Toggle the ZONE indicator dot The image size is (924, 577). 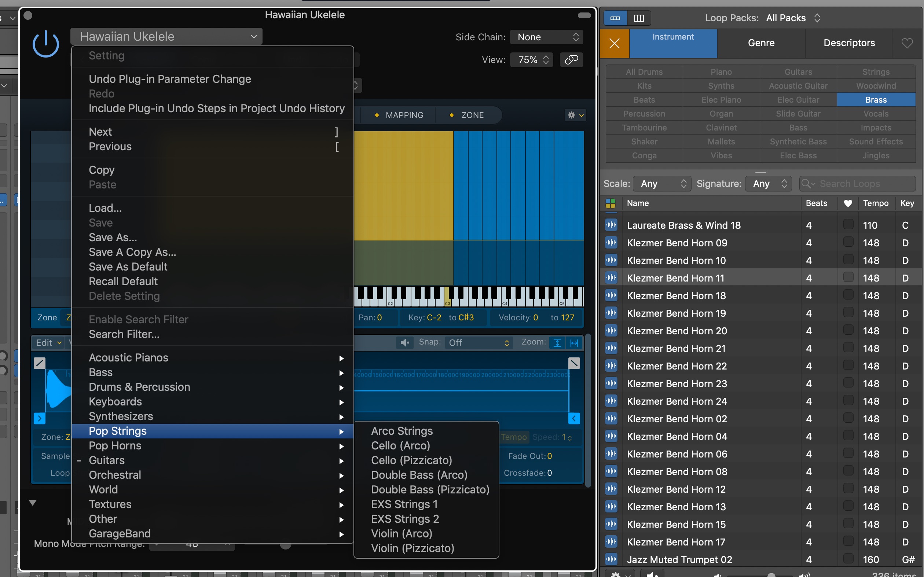click(x=451, y=115)
